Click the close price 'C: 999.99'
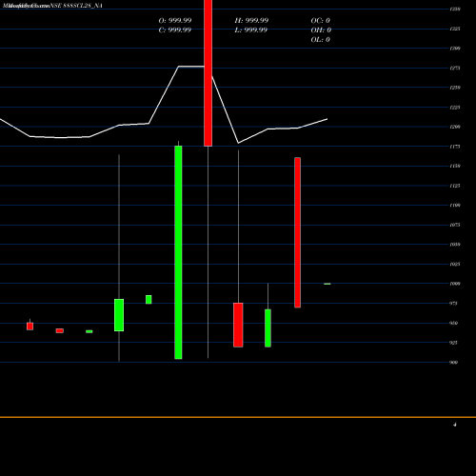 (175, 30)
